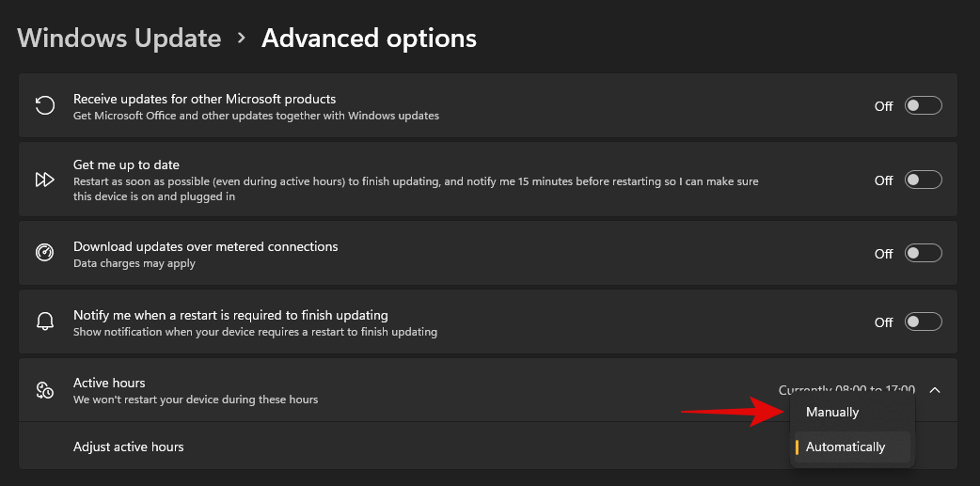Choose Automatically in the active hours menu
This screenshot has width=980, height=486.
(x=846, y=447)
